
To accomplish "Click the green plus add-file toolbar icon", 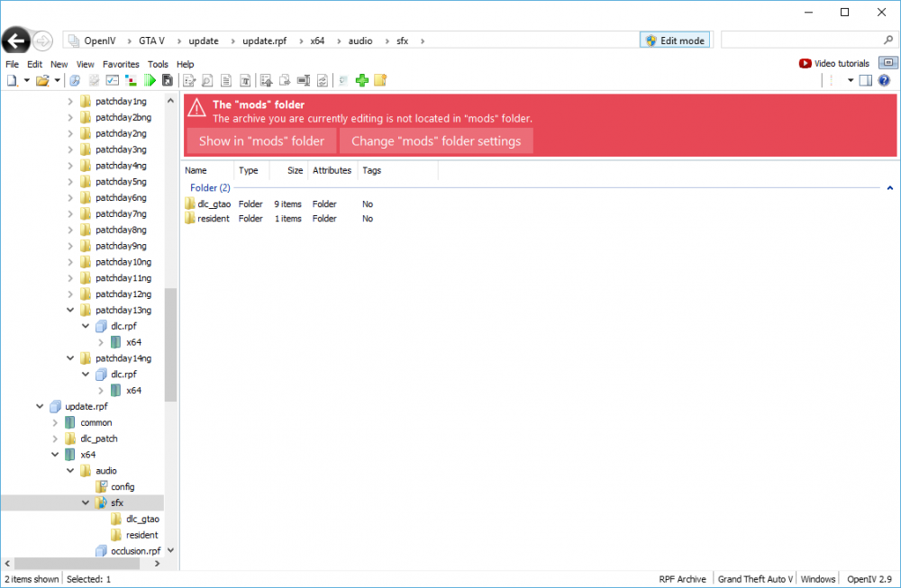I will [362, 80].
